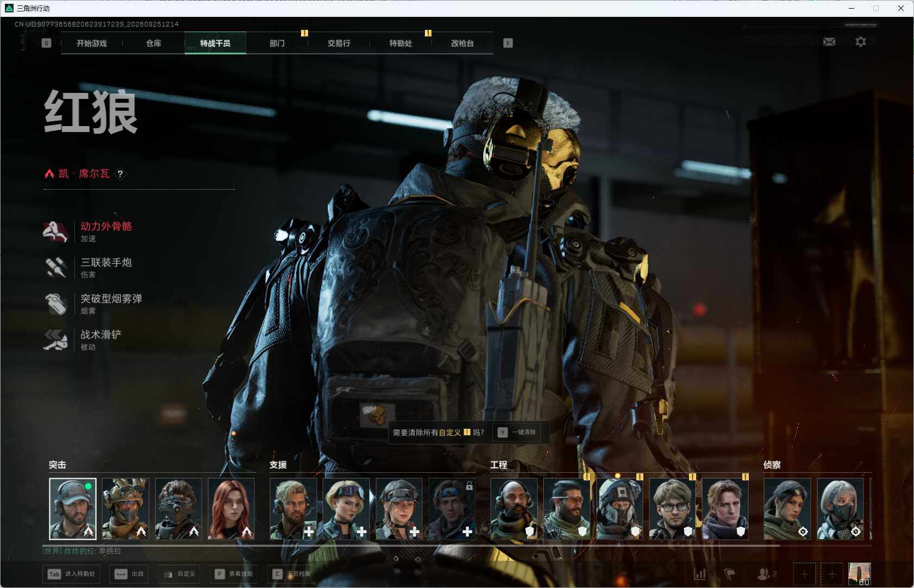Open the statistics bar chart icon
914x588 pixels.
[700, 574]
